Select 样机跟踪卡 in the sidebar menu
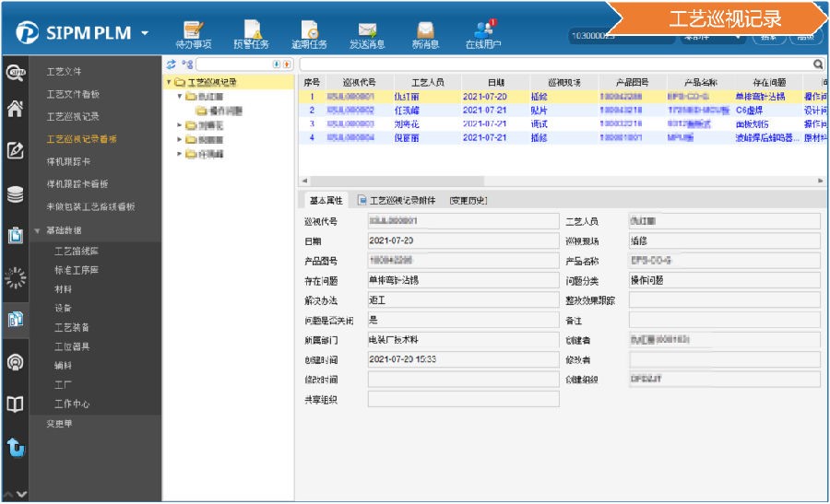The height and width of the screenshot is (504, 830). (71, 161)
